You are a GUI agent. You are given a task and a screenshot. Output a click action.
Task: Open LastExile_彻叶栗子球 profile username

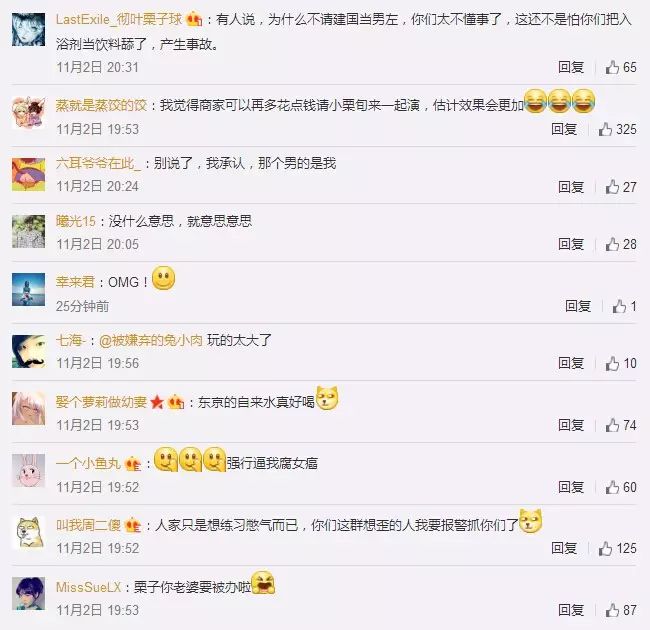[119, 19]
